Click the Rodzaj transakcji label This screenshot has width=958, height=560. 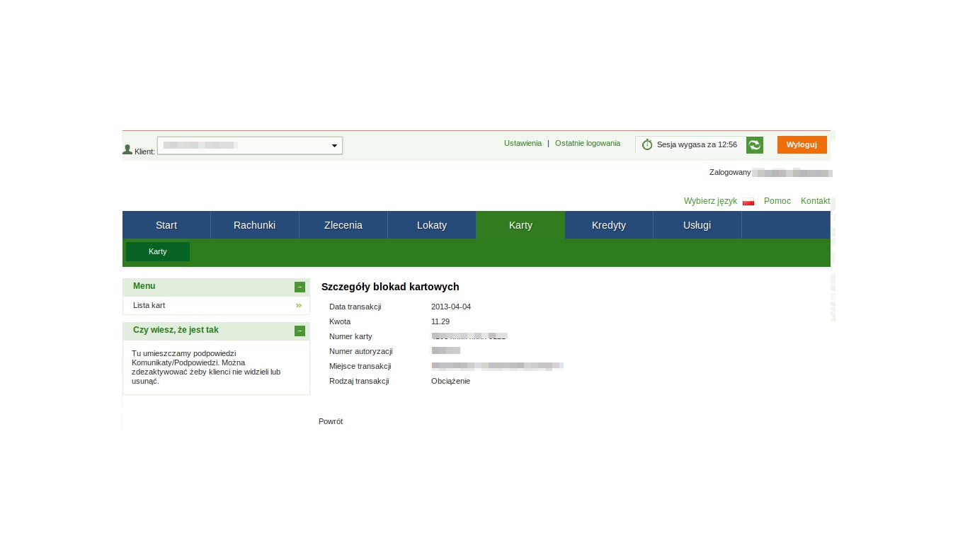(x=359, y=381)
